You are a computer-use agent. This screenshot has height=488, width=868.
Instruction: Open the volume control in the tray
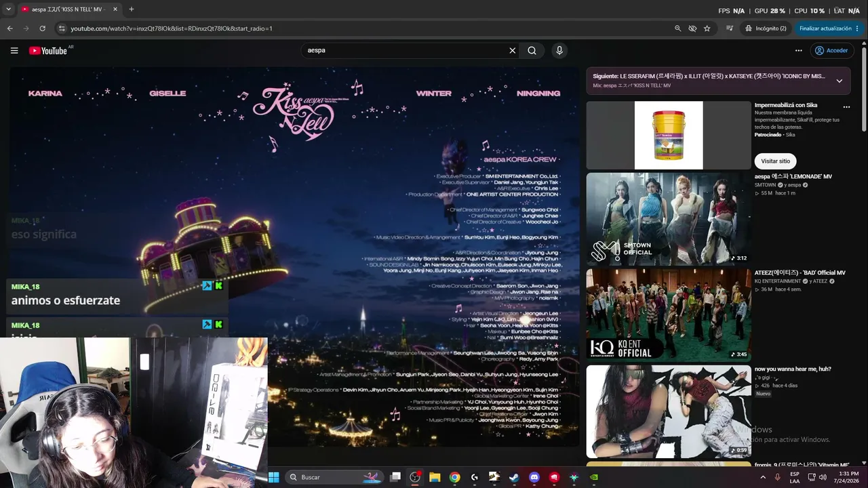click(x=823, y=477)
